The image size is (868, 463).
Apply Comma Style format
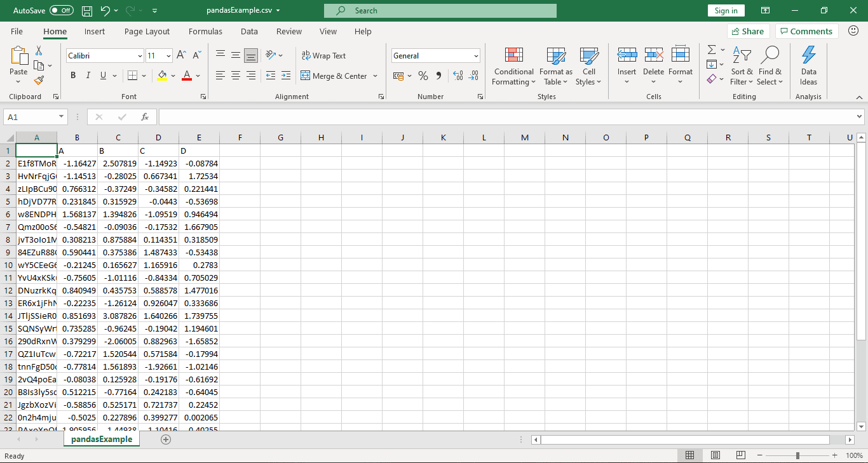point(438,76)
